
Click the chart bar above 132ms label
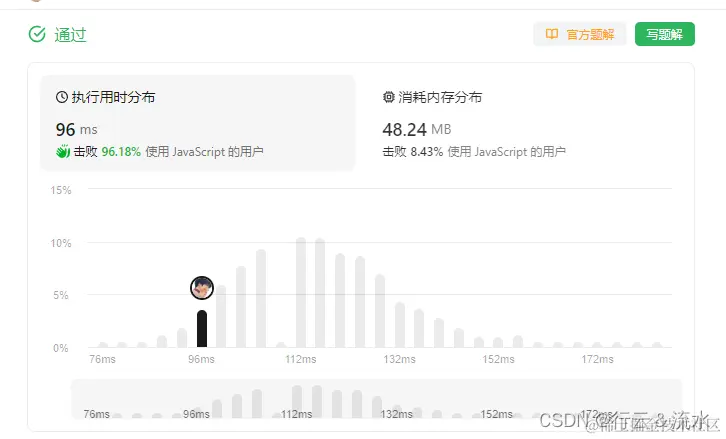(x=400, y=325)
